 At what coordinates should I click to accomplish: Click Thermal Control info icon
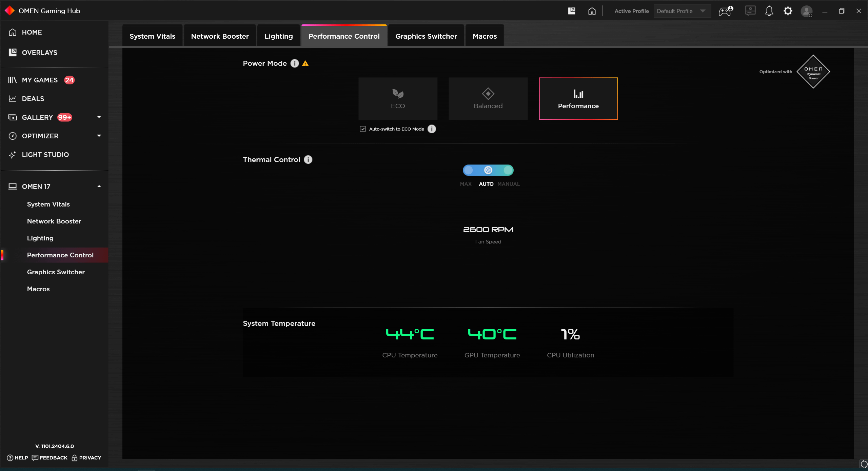coord(308,160)
